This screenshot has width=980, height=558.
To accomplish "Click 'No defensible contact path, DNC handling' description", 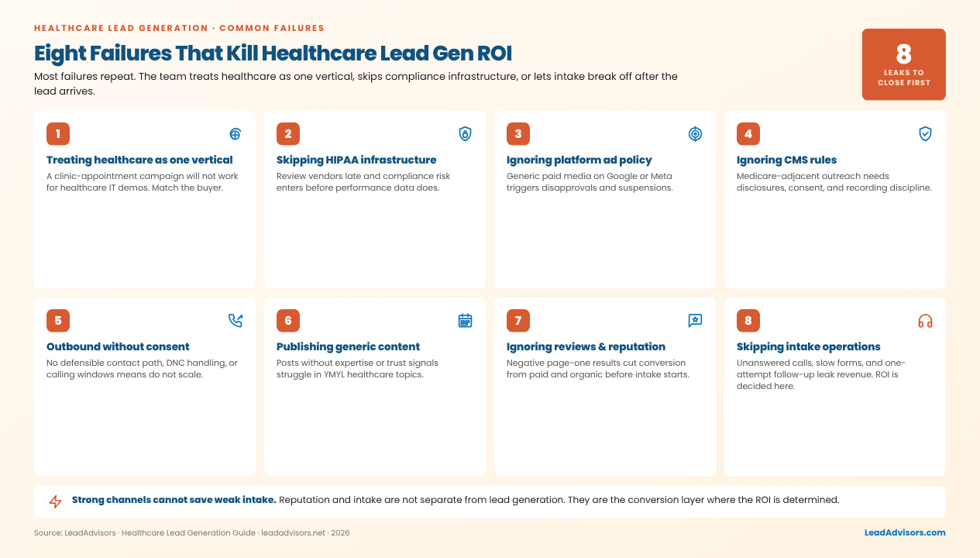I will click(x=142, y=369).
